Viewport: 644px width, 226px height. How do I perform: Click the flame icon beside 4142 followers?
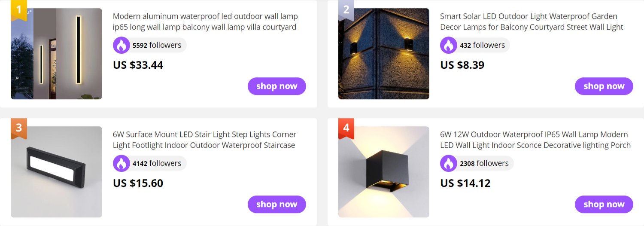pyautogui.click(x=122, y=163)
